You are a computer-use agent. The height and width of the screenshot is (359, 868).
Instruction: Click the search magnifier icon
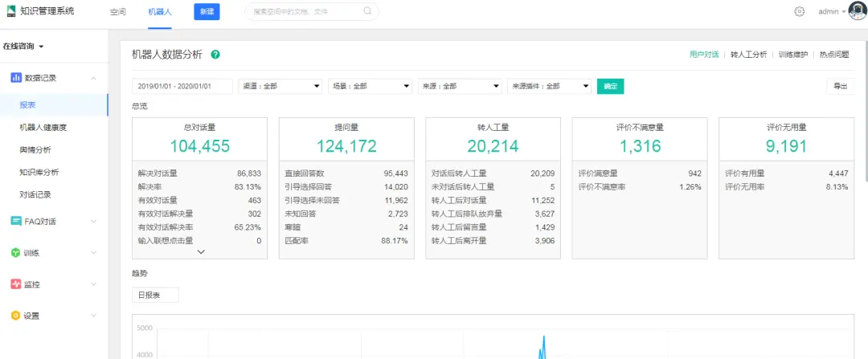click(x=367, y=11)
